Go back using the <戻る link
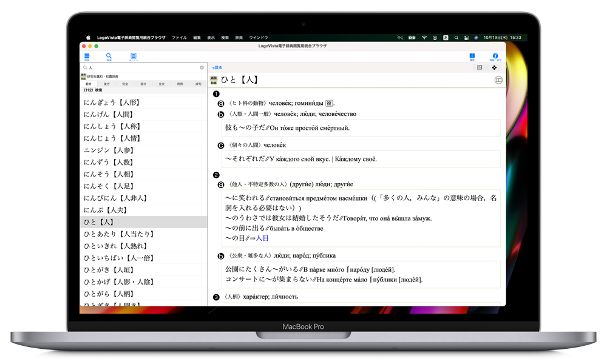 pyautogui.click(x=217, y=67)
